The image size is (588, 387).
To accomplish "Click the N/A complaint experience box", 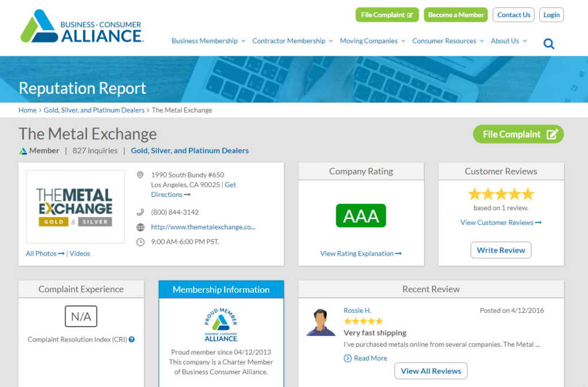I will tap(81, 316).
